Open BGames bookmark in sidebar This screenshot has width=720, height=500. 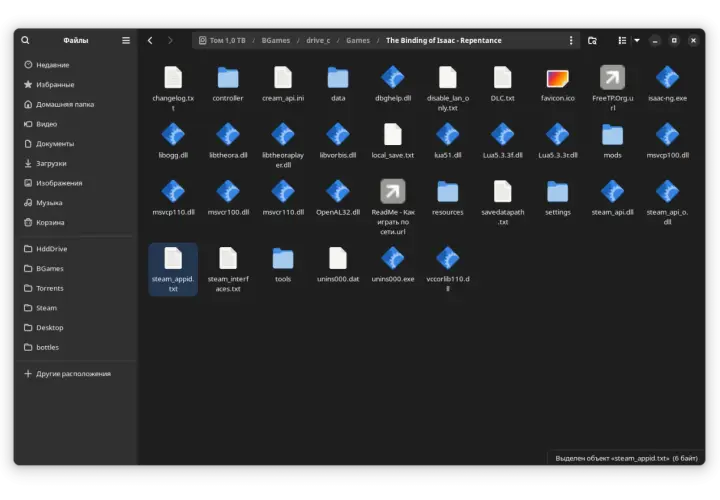click(76, 269)
